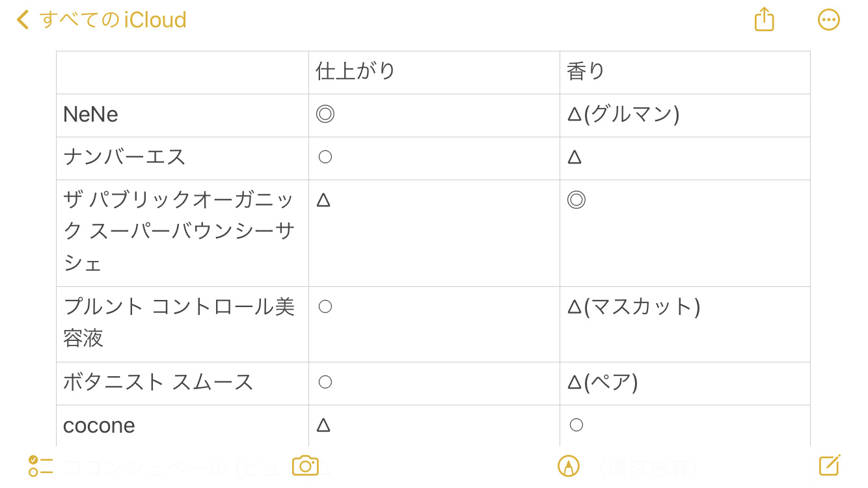This screenshot has height=488, width=868.
Task: Insert a checklist into the note
Action: click(40, 466)
